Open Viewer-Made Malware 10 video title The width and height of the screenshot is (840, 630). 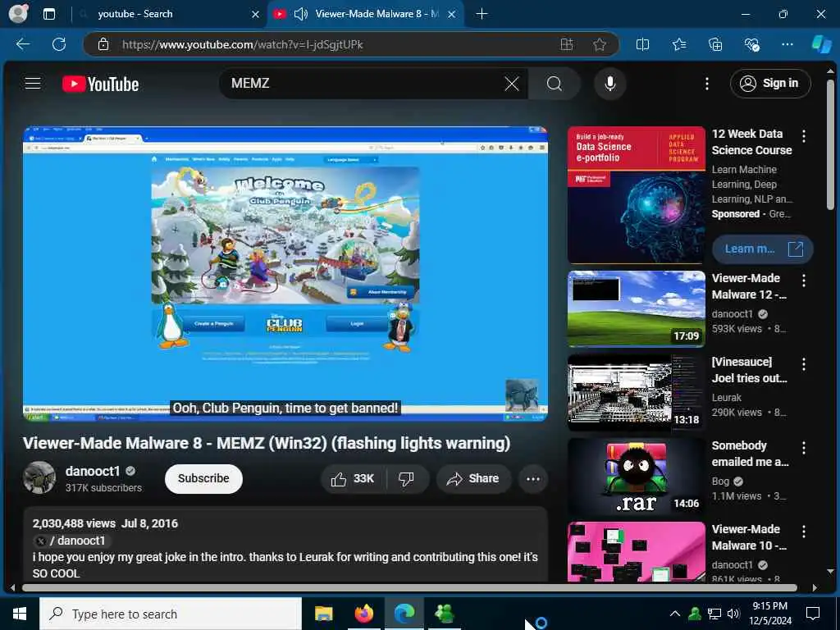point(749,536)
